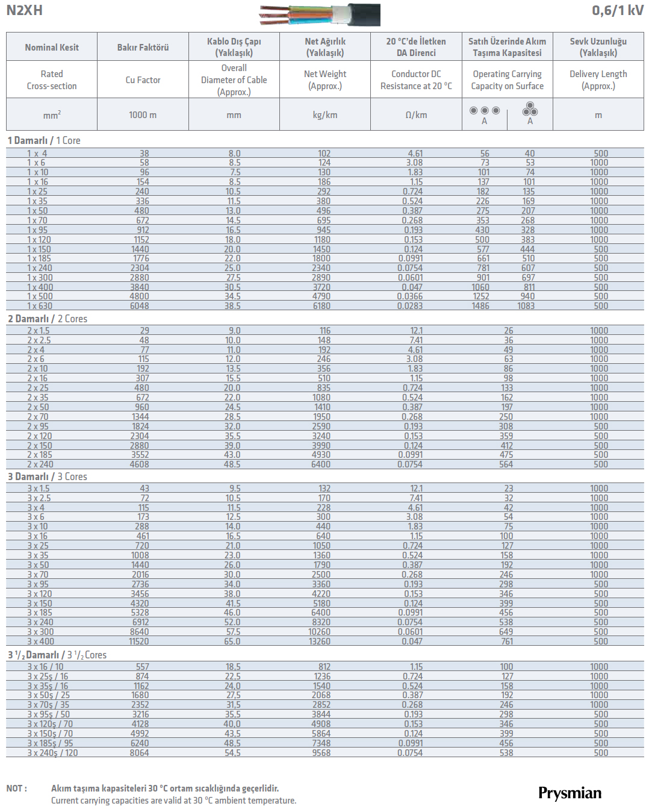The image size is (652, 812).
Task: Click the flat formation three-conductor icon
Action: click(x=485, y=111)
